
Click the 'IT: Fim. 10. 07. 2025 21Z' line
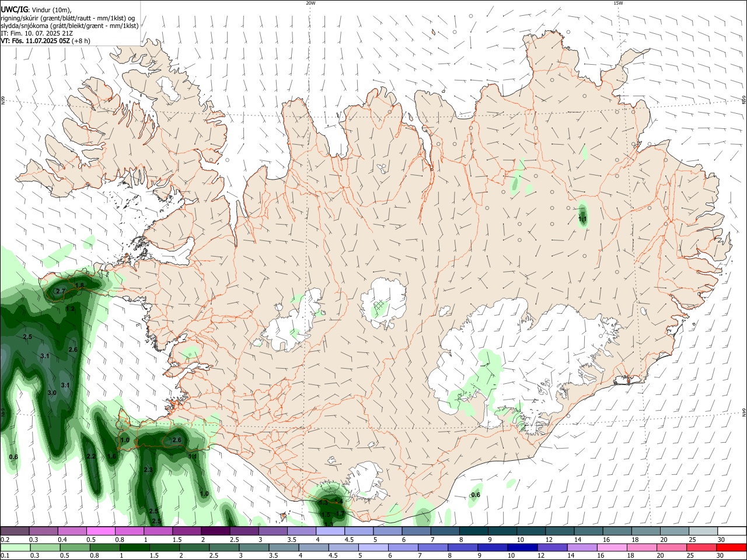[37, 33]
